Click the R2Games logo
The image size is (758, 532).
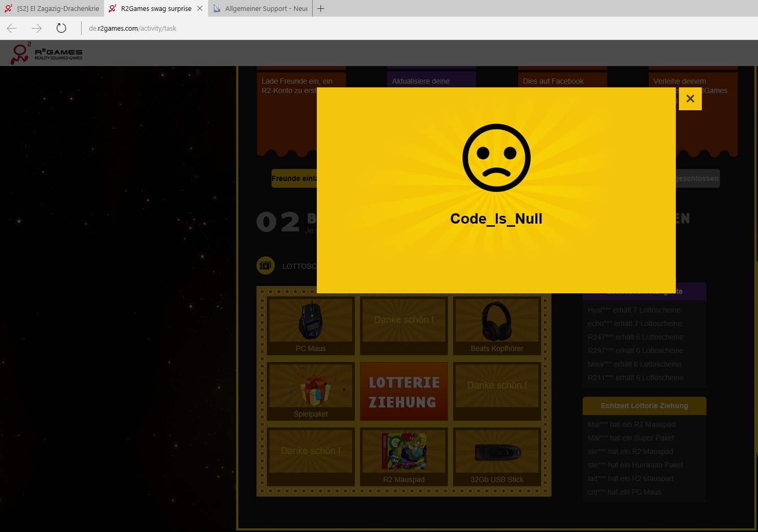pyautogui.click(x=47, y=53)
